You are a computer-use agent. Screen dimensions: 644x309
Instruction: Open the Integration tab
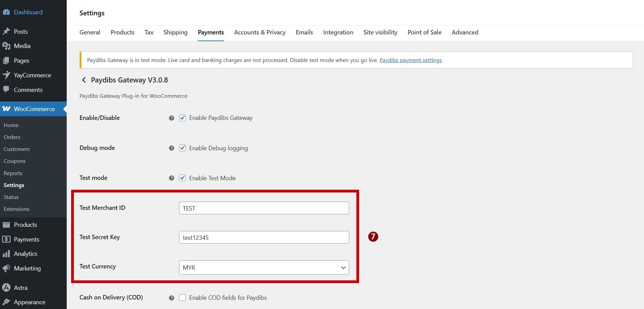[x=338, y=32]
